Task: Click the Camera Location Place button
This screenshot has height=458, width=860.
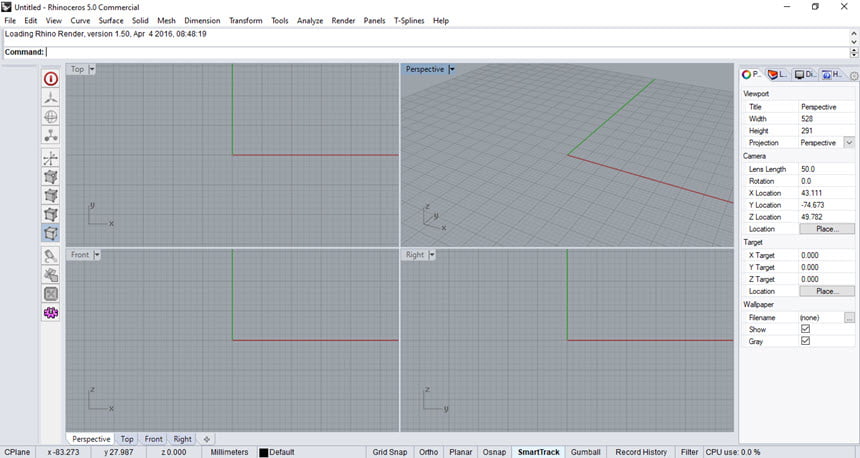Action: [x=827, y=229]
